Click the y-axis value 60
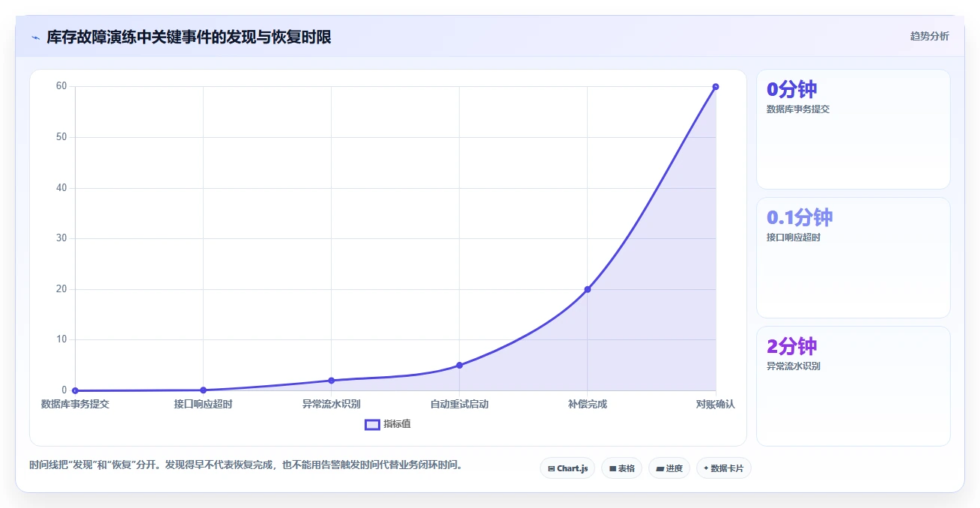 tap(61, 86)
